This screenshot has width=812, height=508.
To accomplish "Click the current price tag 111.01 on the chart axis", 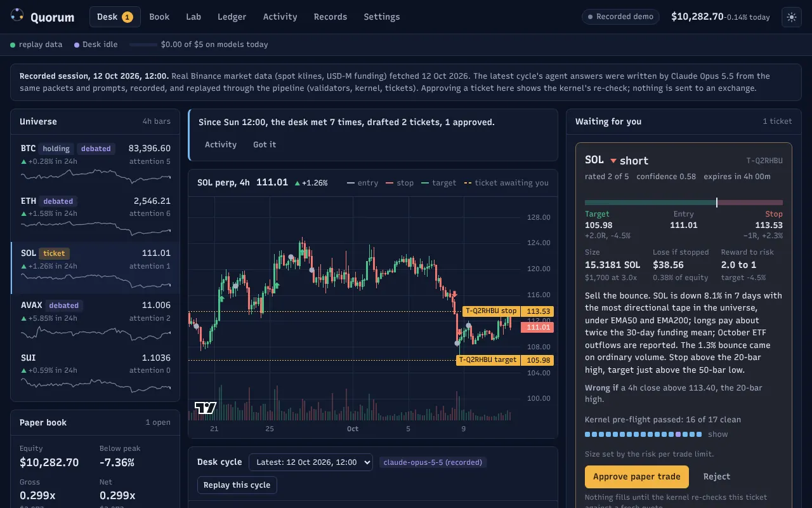I will 537,327.
